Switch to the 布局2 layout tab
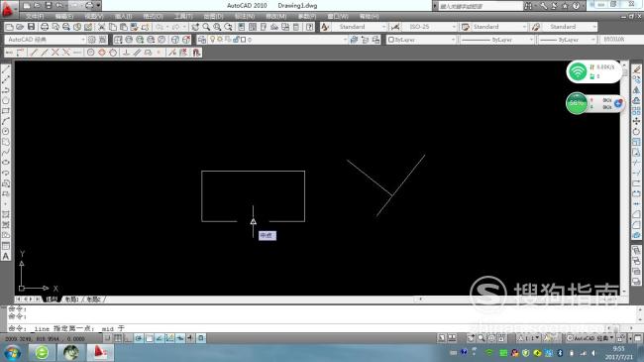 94,300
